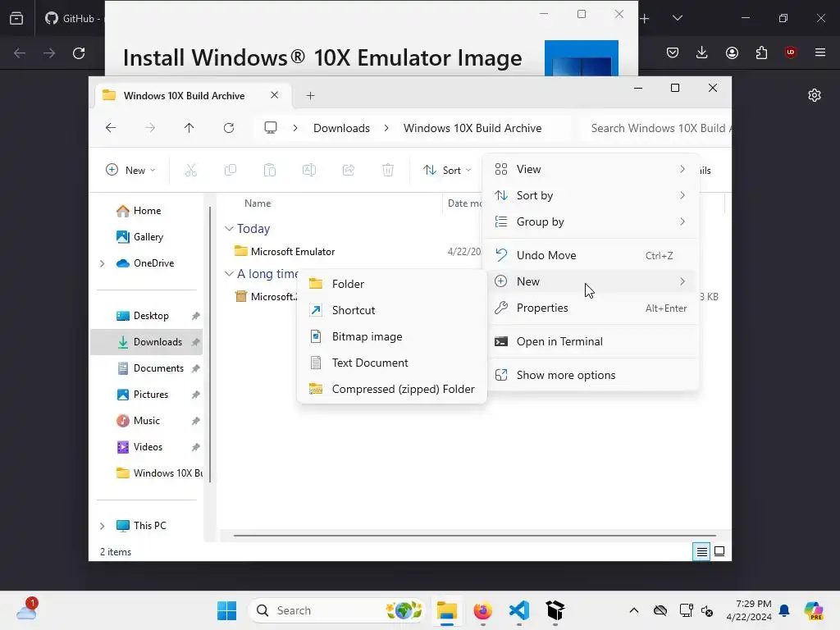Open the Firefox hamburger menu
Screen dimensions: 840x630
coord(820,52)
